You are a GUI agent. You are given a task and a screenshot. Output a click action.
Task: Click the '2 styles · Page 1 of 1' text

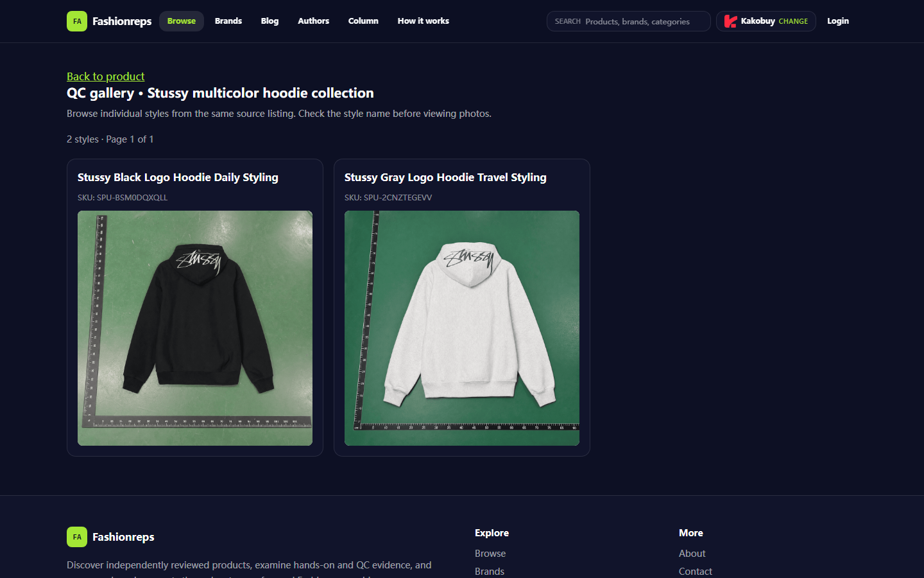[x=110, y=139]
